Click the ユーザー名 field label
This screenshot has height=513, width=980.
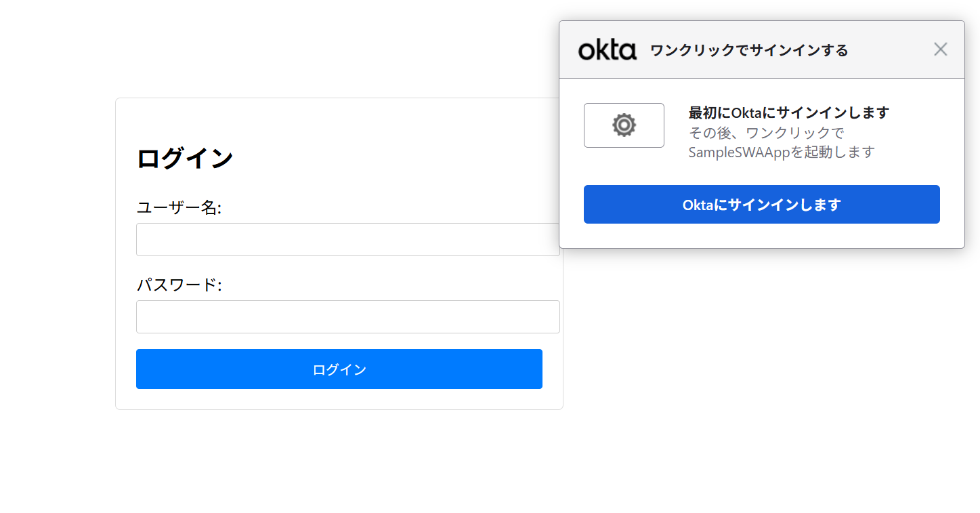[x=179, y=207]
